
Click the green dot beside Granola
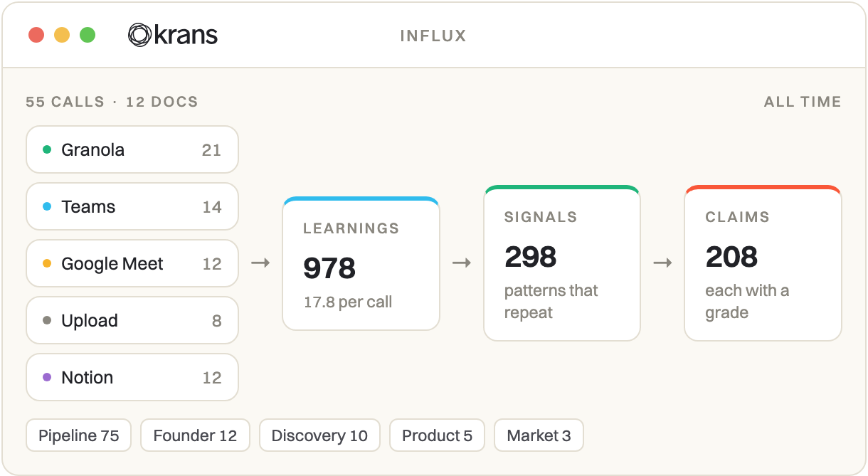pyautogui.click(x=47, y=149)
